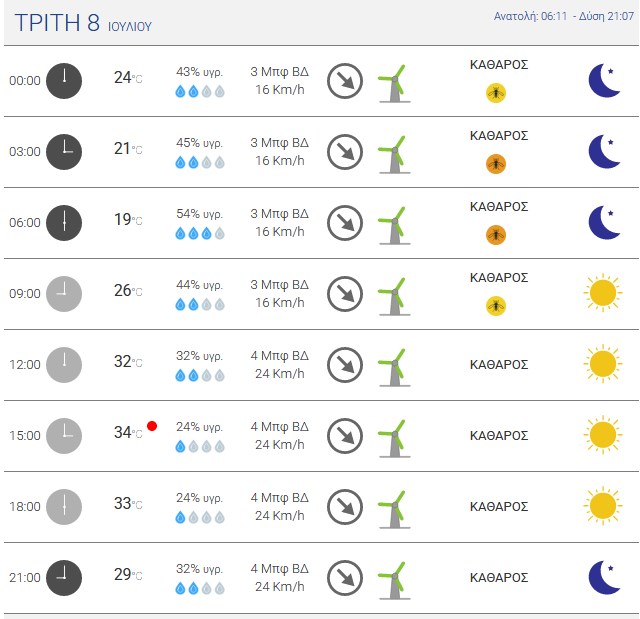The image size is (640, 619).
Task: Click the clock icon for 09:00
Action: click(64, 293)
